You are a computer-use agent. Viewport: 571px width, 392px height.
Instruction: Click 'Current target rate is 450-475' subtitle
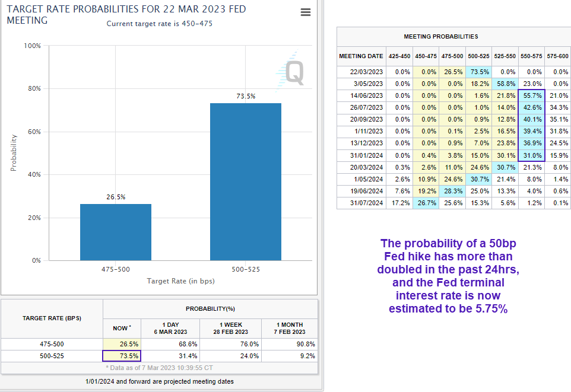[x=160, y=24]
